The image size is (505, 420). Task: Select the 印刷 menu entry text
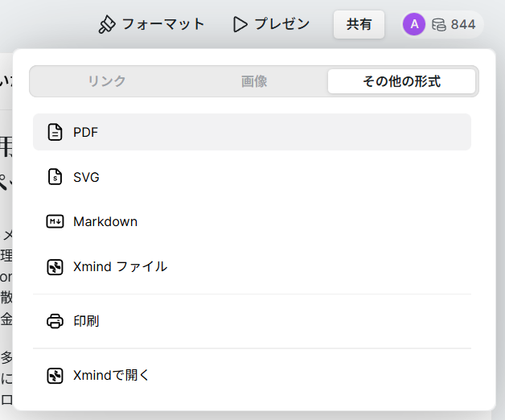86,321
